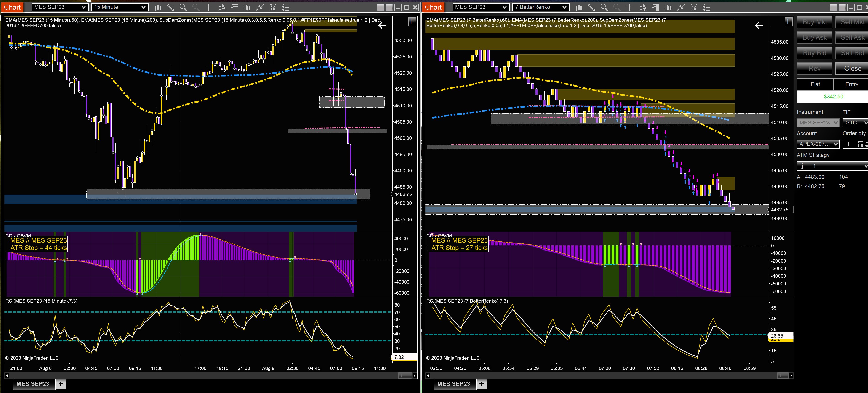Click the Buy Ask button
This screenshot has height=393, width=868.
click(x=815, y=37)
